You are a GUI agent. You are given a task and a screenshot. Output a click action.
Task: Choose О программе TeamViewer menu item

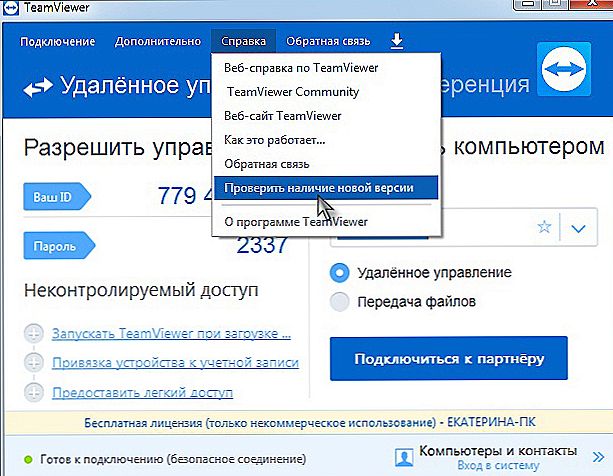point(326,222)
